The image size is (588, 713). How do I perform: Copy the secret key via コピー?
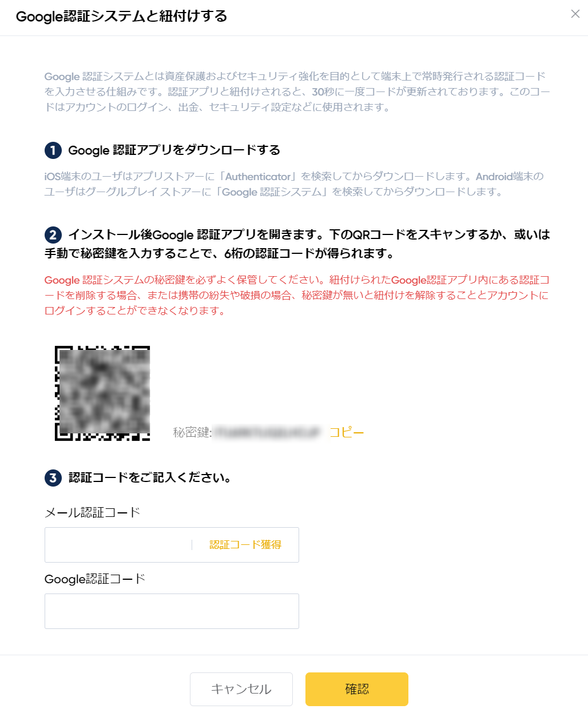347,432
